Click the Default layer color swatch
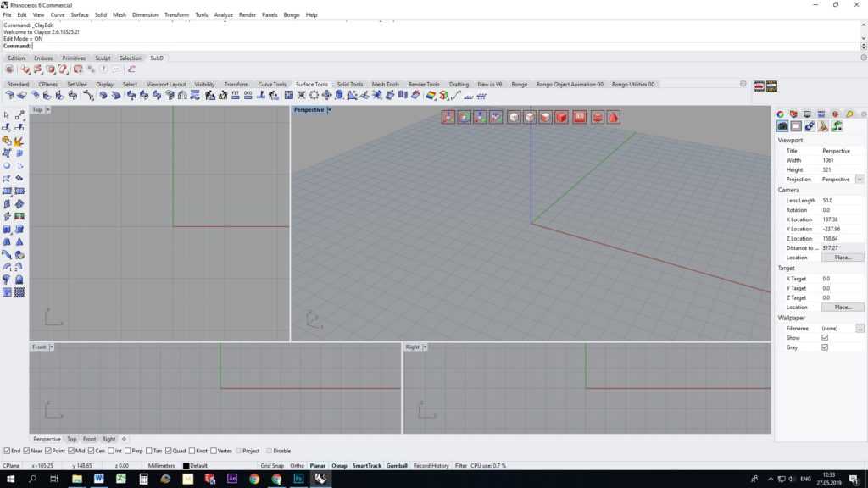This screenshot has height=488, width=868. tap(186, 465)
